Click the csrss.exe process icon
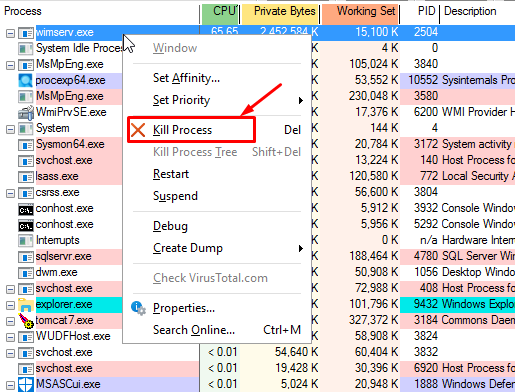Image resolution: width=515 pixels, height=392 pixels. pyautogui.click(x=26, y=193)
